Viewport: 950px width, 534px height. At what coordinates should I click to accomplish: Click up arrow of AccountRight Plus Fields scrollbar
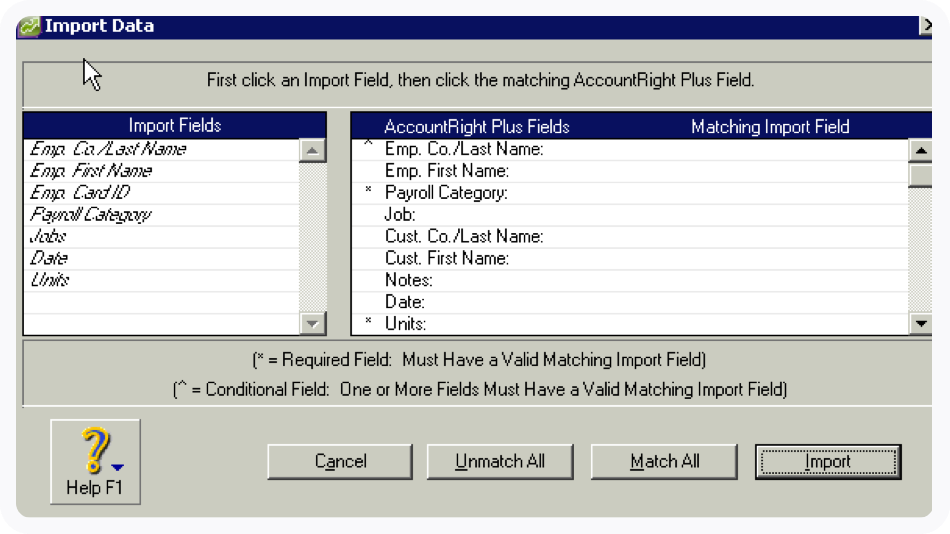click(921, 150)
